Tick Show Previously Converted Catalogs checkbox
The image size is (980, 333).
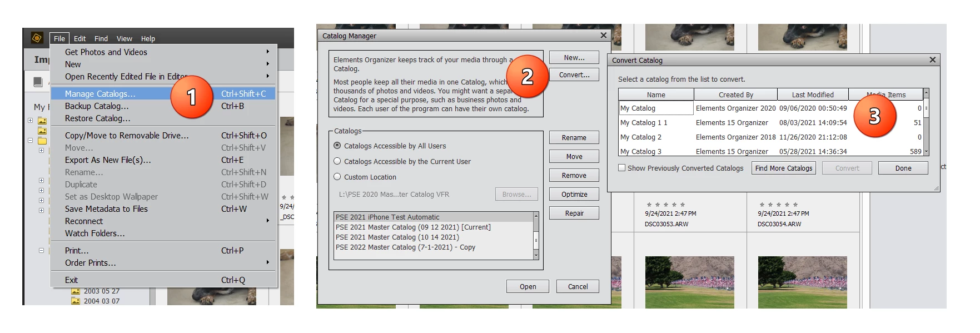622,167
